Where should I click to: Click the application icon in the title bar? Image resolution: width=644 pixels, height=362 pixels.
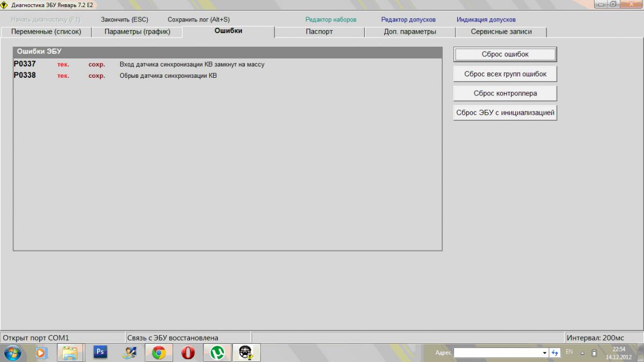click(5, 4)
